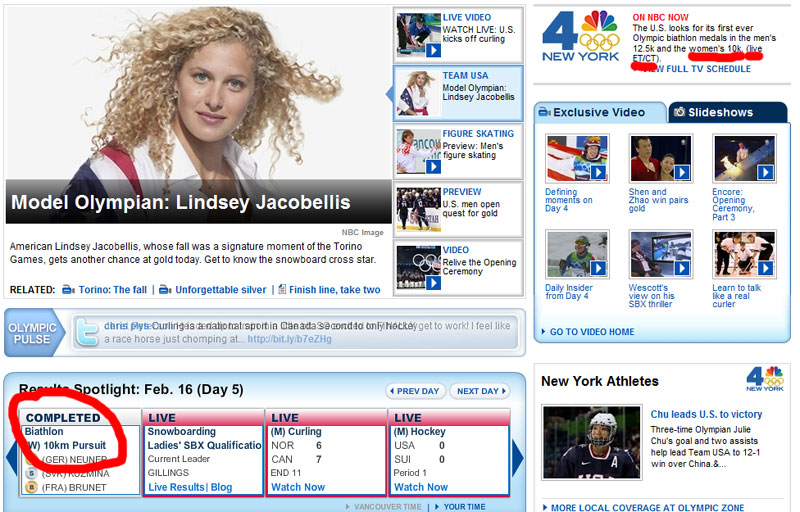Open snowboarding Live Results link
This screenshot has height=512, width=800.
tap(176, 487)
